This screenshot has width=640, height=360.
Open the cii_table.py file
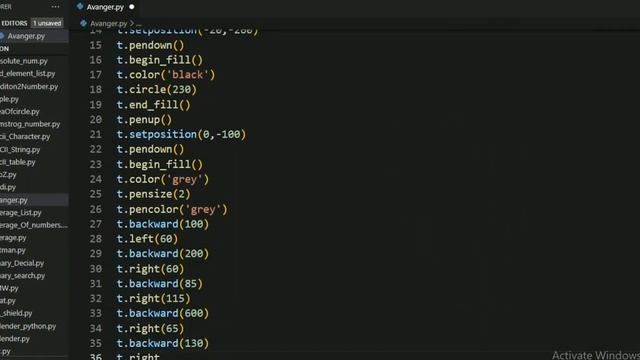[18, 162]
